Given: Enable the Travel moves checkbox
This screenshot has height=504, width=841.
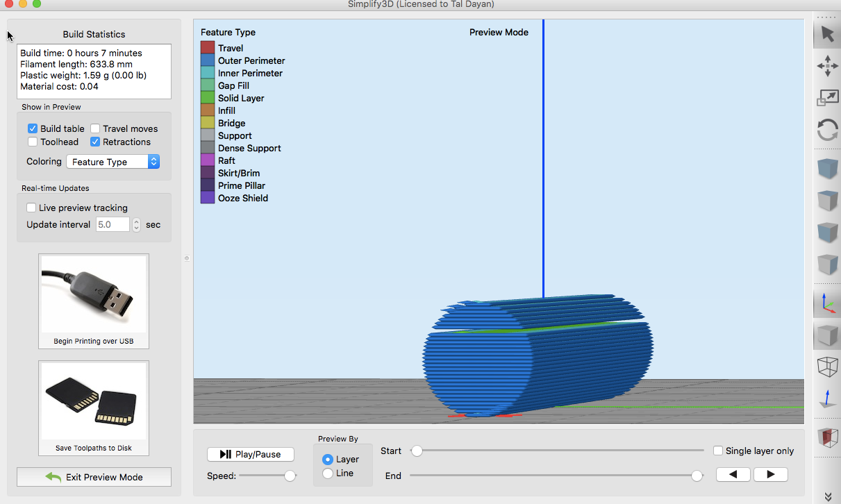Looking at the screenshot, I should pos(95,128).
